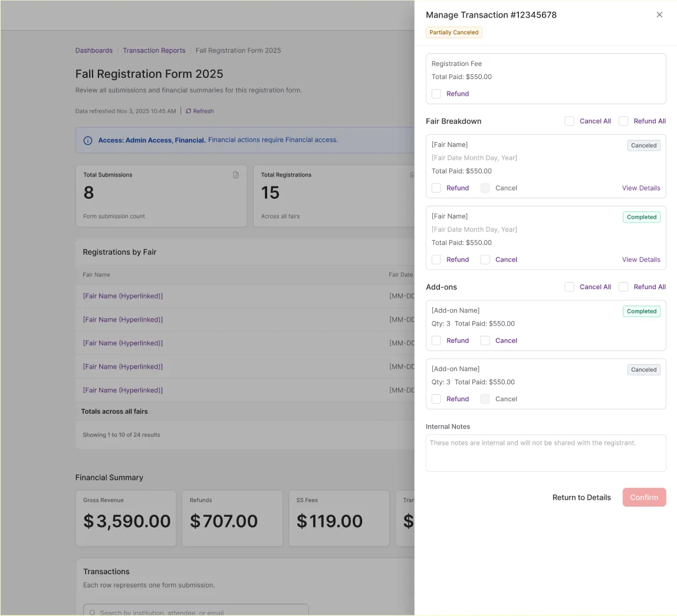
Task: Open the third Fair Name hyperlink row
Action: click(x=123, y=343)
